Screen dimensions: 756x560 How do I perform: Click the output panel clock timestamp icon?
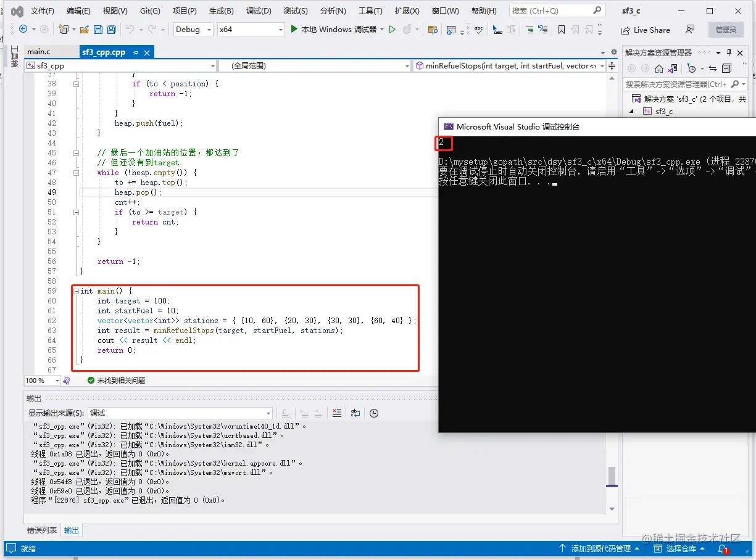pos(373,413)
